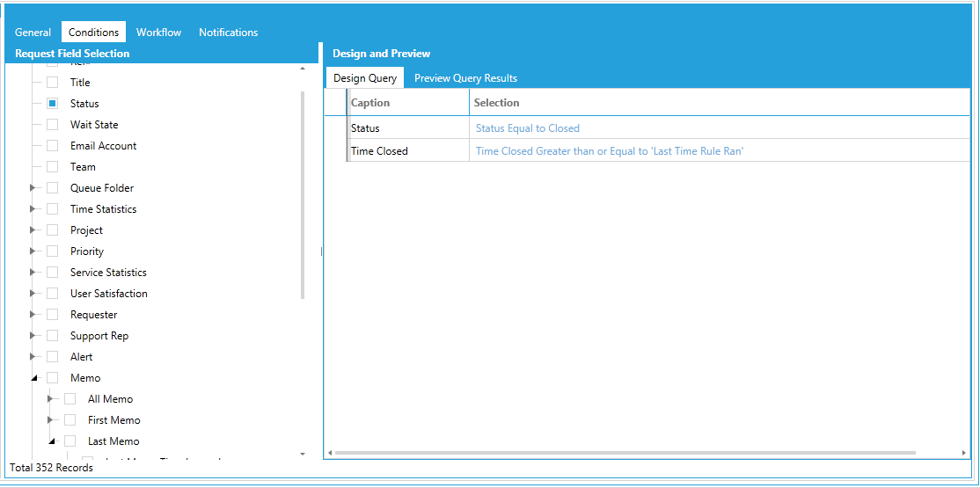Tick the Wait State checkbox
The width and height of the screenshot is (980, 488).
tap(53, 125)
